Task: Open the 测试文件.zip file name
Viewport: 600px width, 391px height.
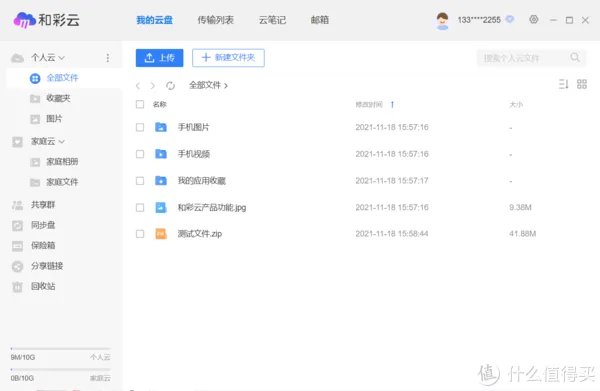Action: [x=200, y=234]
